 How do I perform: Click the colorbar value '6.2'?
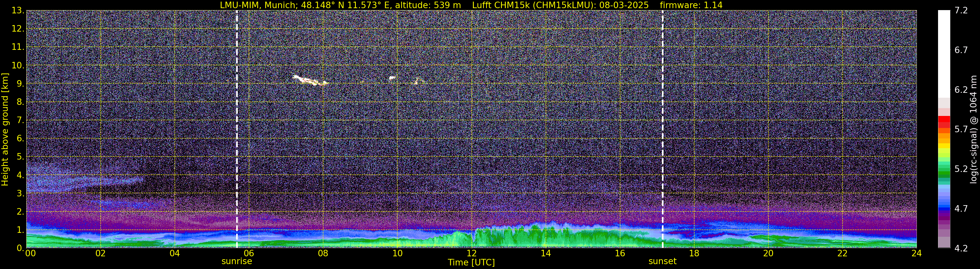click(x=961, y=90)
